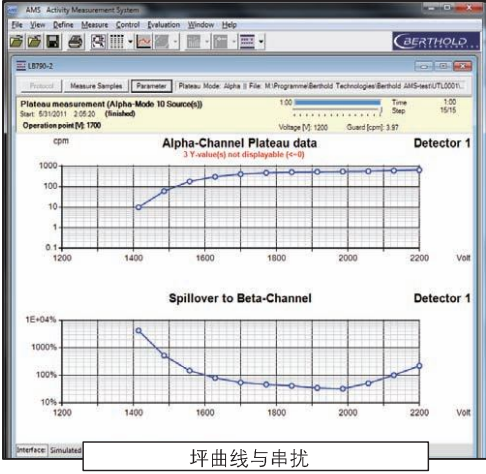Open dropdown arrow next to greyed histogram icon
Viewport: 486px width, 474px height.
click(207, 42)
